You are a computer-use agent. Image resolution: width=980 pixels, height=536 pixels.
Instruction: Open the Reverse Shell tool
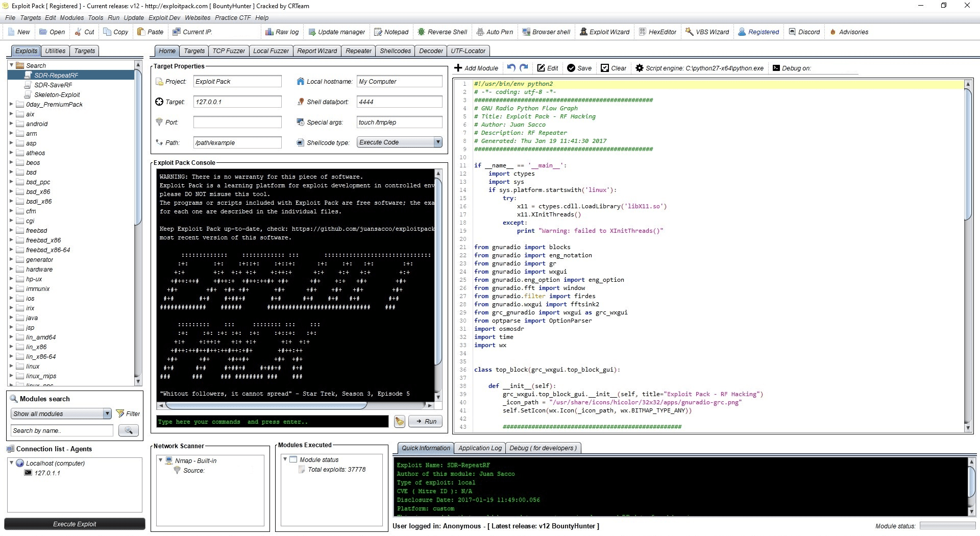click(442, 32)
